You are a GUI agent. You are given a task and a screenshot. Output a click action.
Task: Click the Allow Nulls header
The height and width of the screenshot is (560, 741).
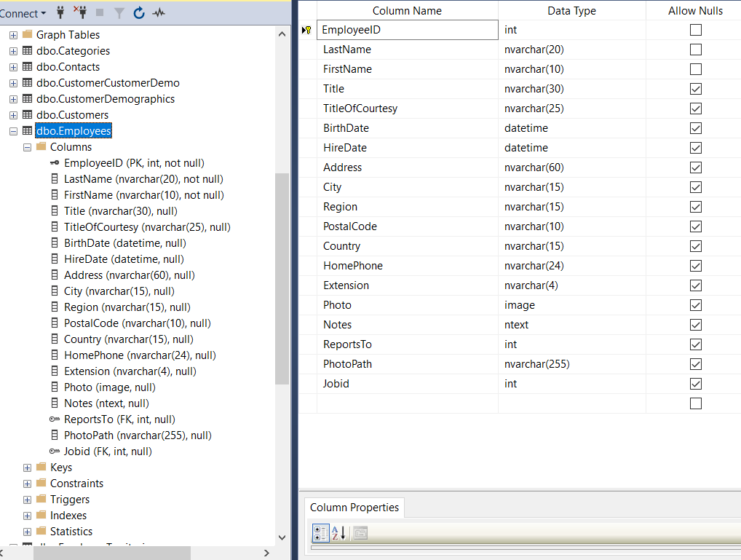point(695,10)
